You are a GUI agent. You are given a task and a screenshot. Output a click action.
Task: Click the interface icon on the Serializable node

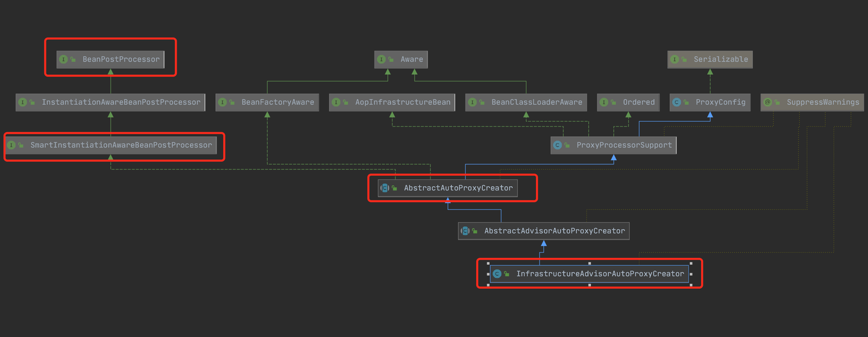tap(675, 59)
